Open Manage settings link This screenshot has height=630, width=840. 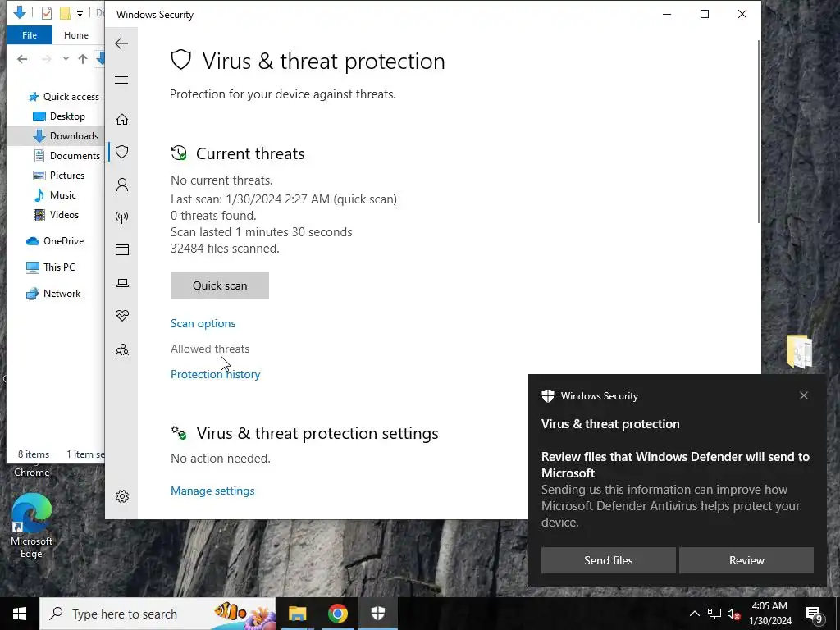point(212,491)
